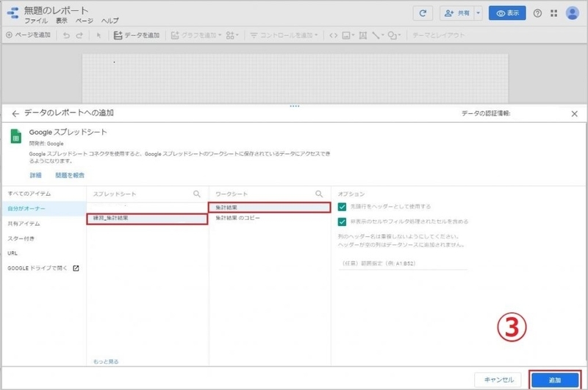Expand the share options dropdown arrow
Image resolution: width=588 pixels, height=390 pixels.
click(x=478, y=13)
